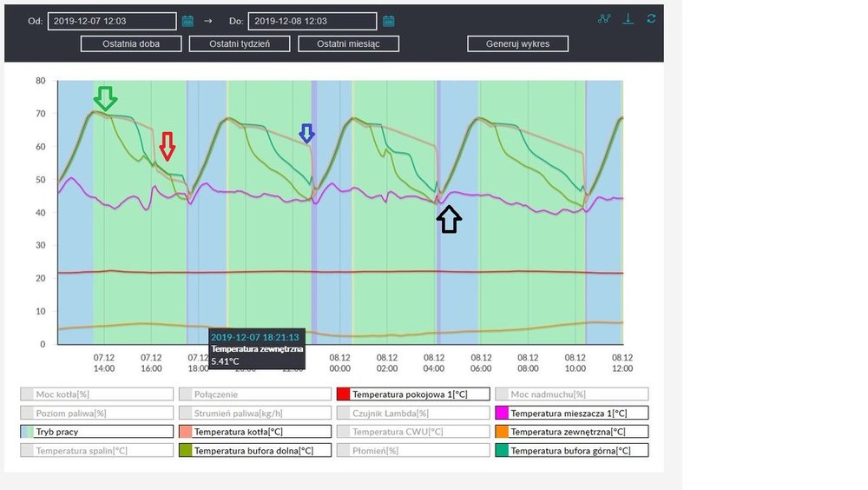Click the Ostatnia doba button
The image size is (868, 490).
[x=132, y=43]
